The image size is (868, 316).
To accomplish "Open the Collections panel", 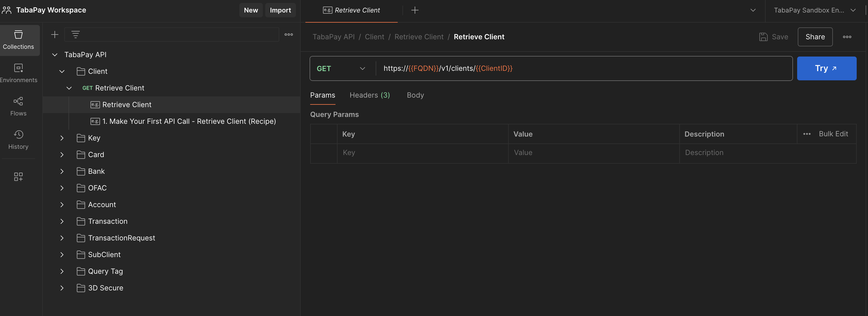I will click(18, 40).
